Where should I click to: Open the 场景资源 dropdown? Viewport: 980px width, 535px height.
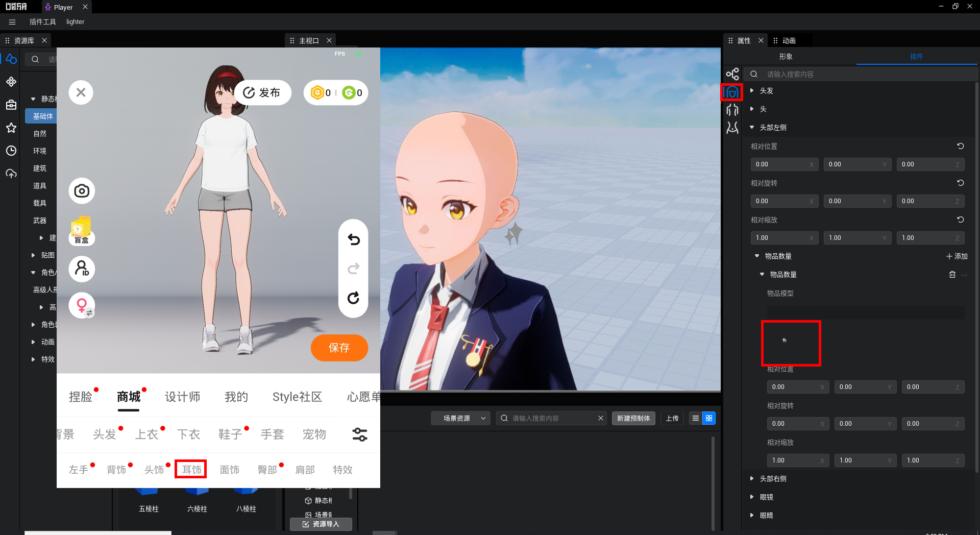click(461, 418)
